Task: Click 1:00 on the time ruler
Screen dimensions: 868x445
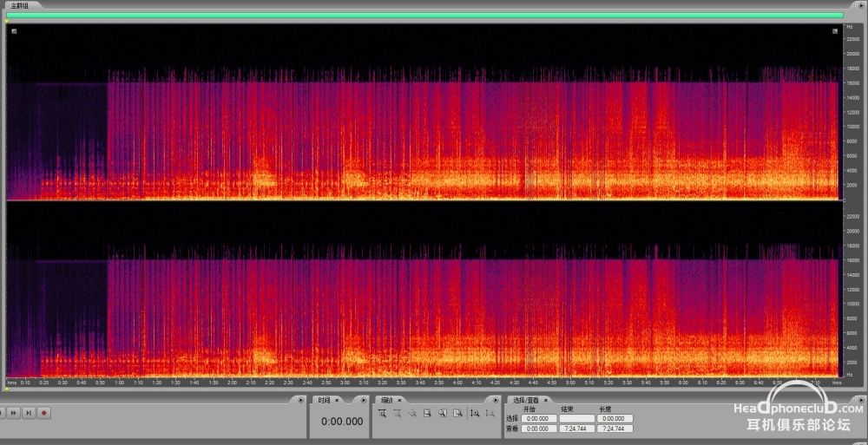Action: pos(119,383)
